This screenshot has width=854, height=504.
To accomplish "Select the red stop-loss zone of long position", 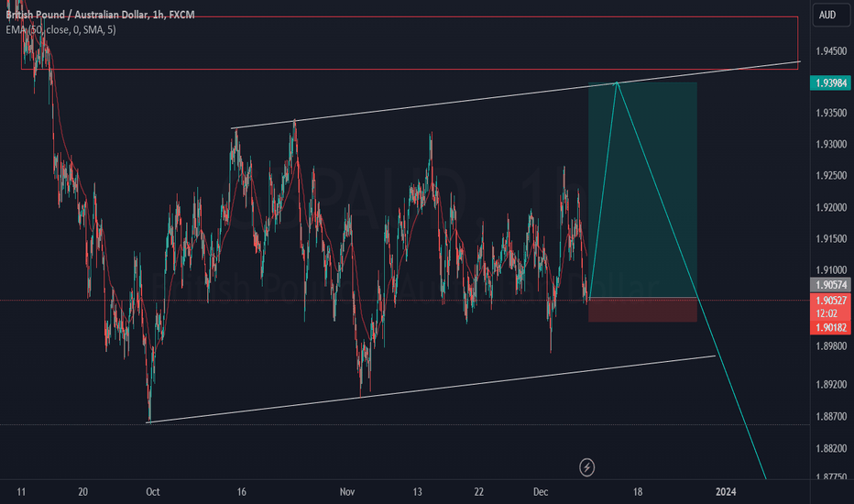I will coord(642,310).
